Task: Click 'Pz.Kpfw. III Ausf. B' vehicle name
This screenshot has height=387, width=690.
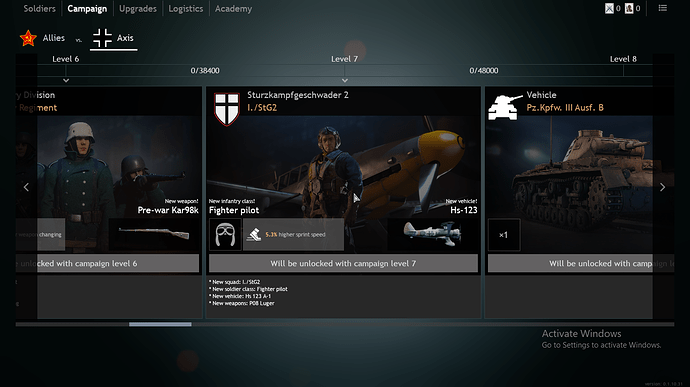Action: coord(565,108)
